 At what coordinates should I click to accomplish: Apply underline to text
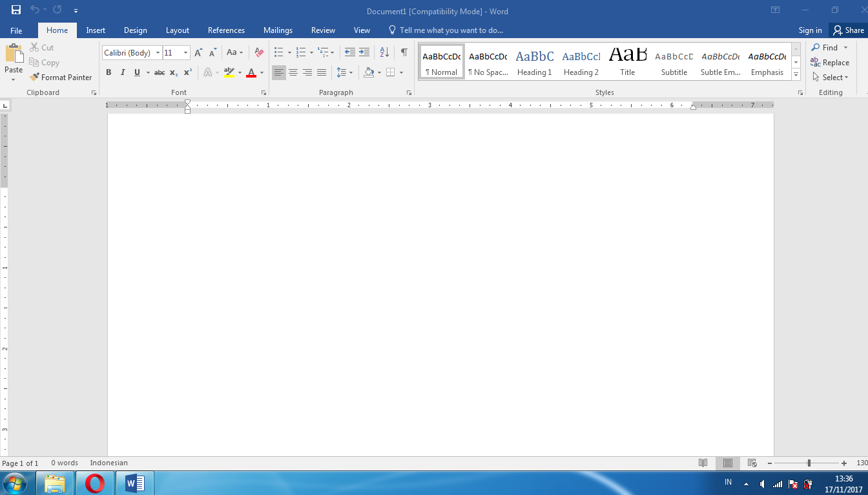tap(136, 72)
